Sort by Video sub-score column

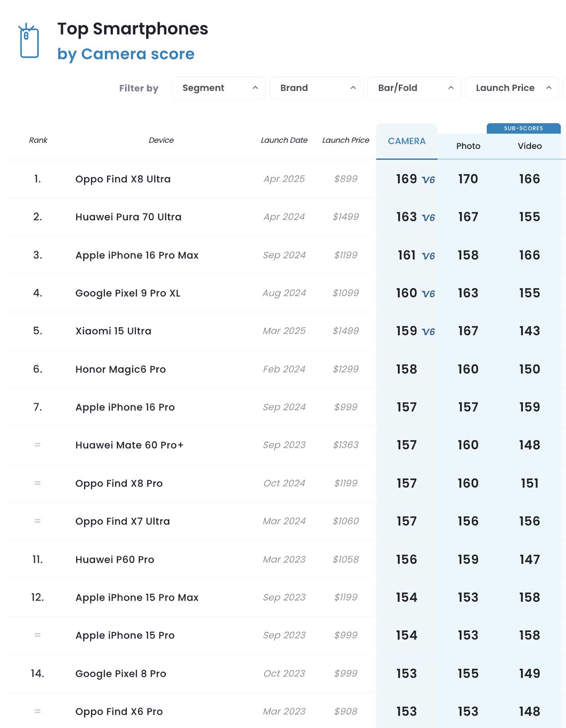coord(530,146)
